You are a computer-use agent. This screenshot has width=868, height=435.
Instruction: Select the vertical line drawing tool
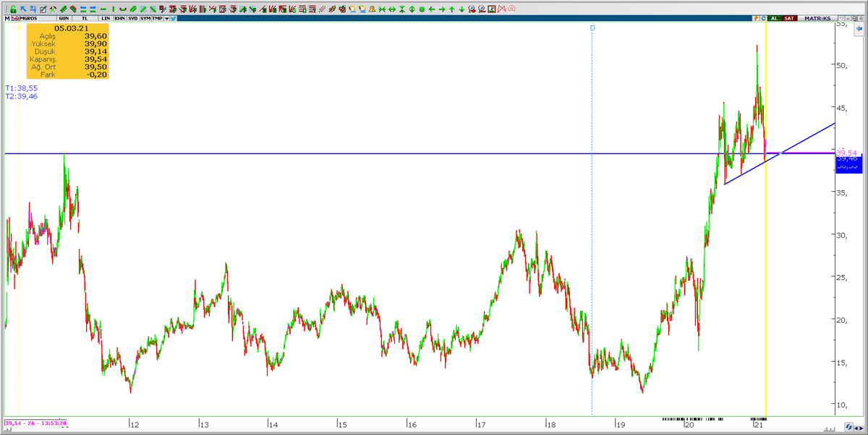[114, 9]
